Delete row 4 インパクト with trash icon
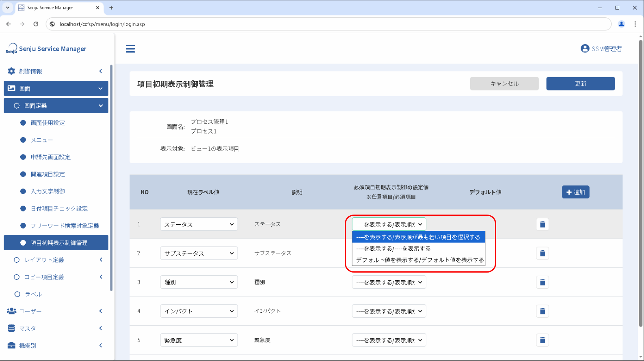 (542, 312)
